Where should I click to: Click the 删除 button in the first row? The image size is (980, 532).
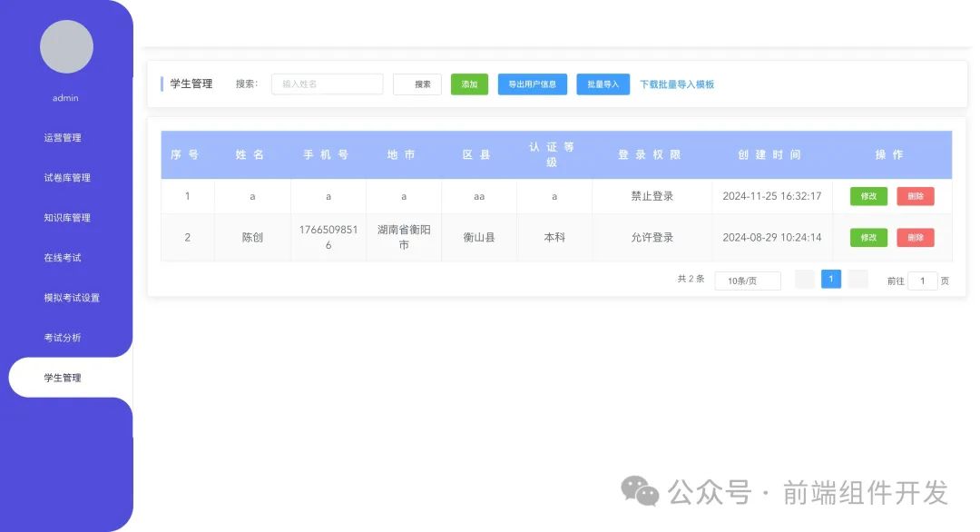pyautogui.click(x=916, y=196)
